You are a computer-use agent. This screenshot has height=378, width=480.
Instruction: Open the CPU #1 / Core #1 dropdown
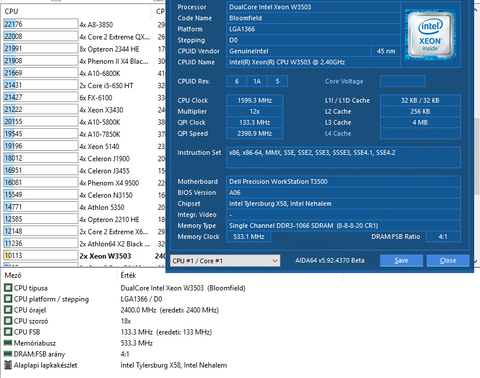click(x=225, y=261)
